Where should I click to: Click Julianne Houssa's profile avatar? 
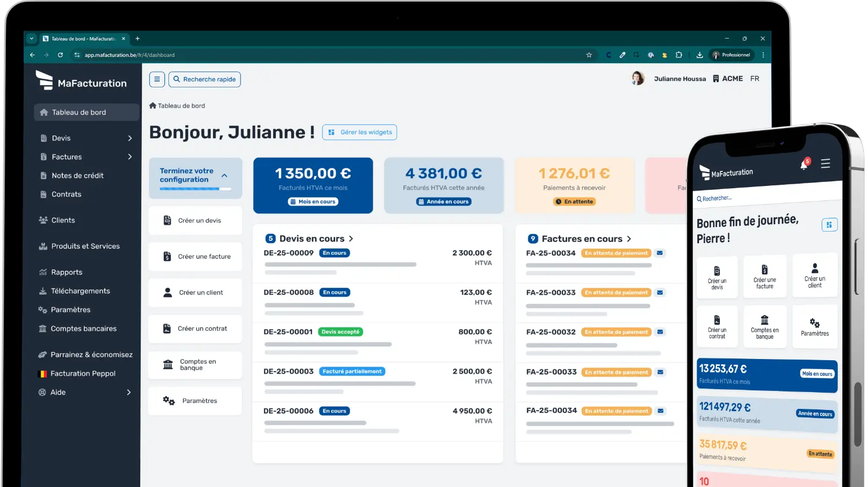click(x=638, y=78)
